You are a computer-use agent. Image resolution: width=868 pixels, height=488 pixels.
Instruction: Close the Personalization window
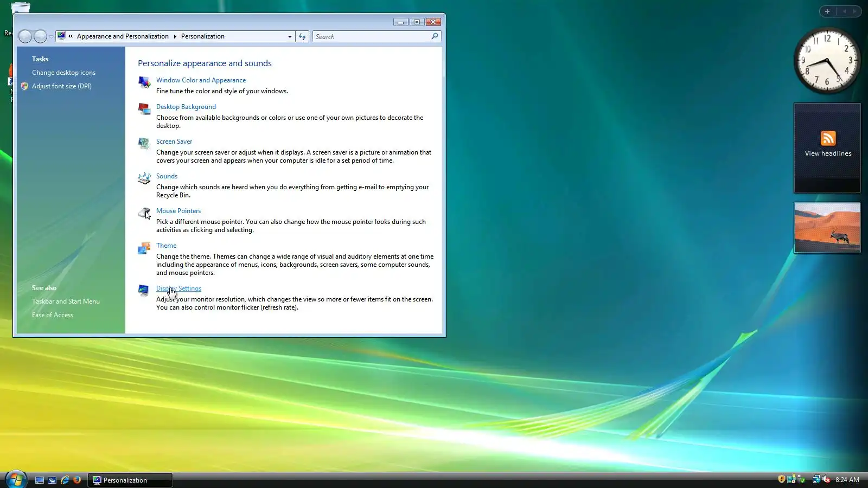(x=433, y=22)
